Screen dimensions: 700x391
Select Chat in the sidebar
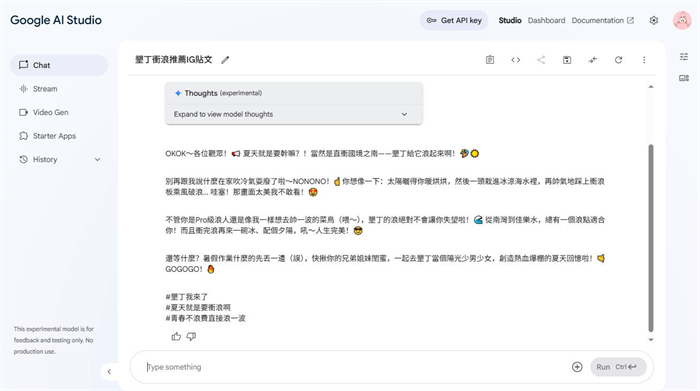pyautogui.click(x=58, y=65)
